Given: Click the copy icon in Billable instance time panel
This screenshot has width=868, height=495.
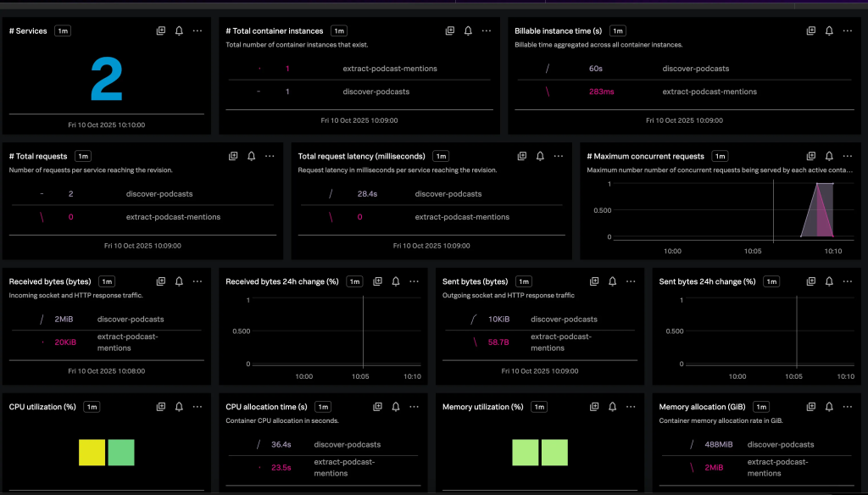Looking at the screenshot, I should [x=810, y=31].
